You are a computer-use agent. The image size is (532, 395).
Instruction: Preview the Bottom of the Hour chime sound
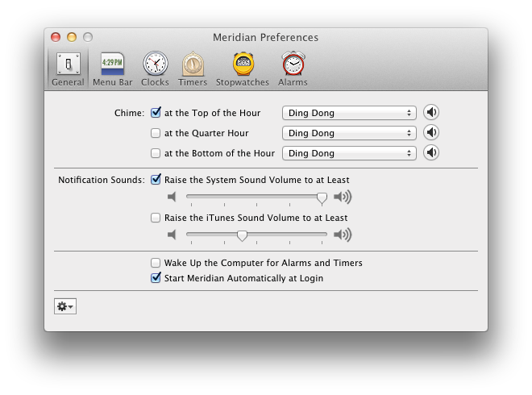431,152
